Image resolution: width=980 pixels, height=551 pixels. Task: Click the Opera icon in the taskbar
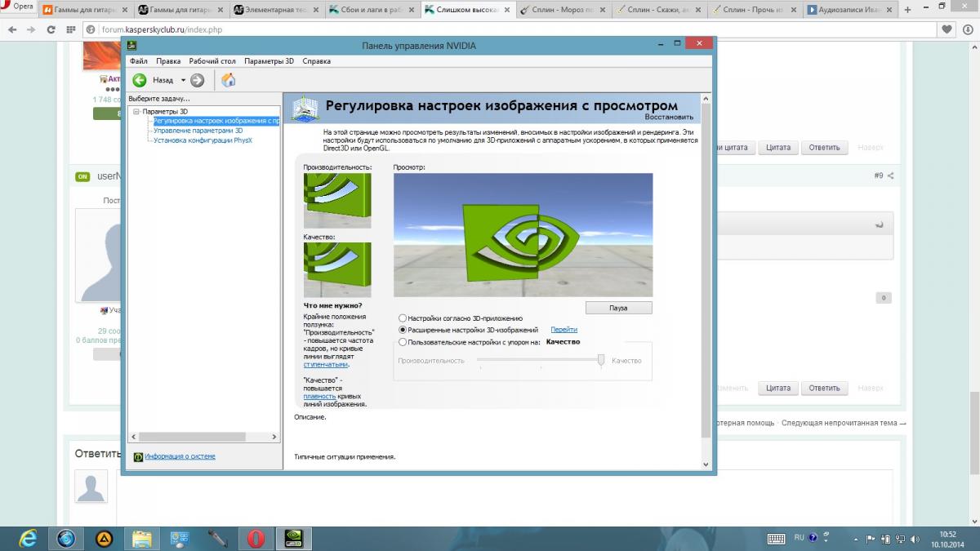[x=256, y=538]
